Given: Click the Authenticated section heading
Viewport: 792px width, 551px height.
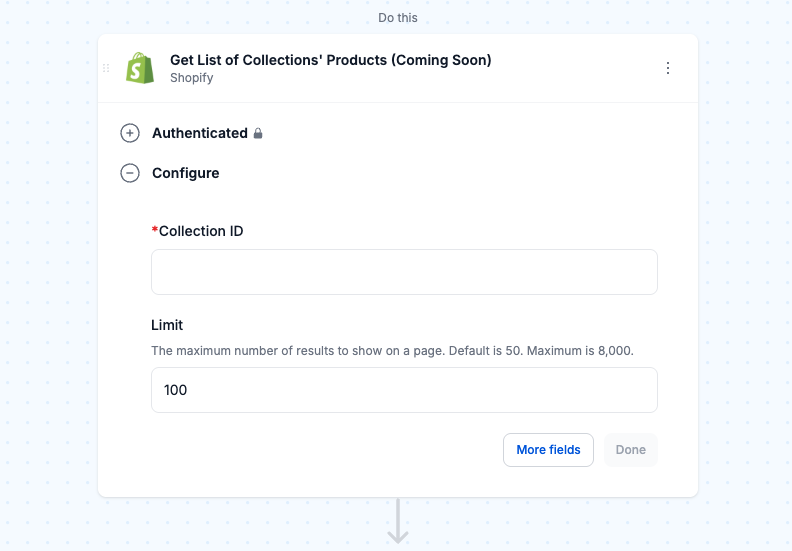Looking at the screenshot, I should pos(200,133).
